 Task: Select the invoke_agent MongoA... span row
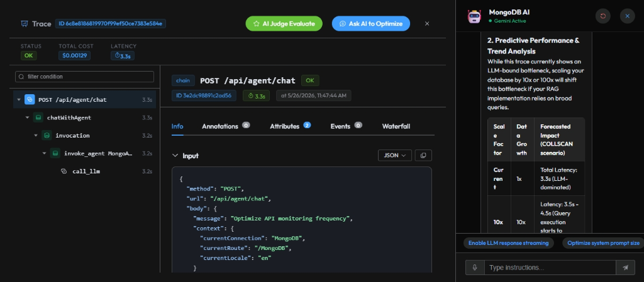click(x=85, y=154)
